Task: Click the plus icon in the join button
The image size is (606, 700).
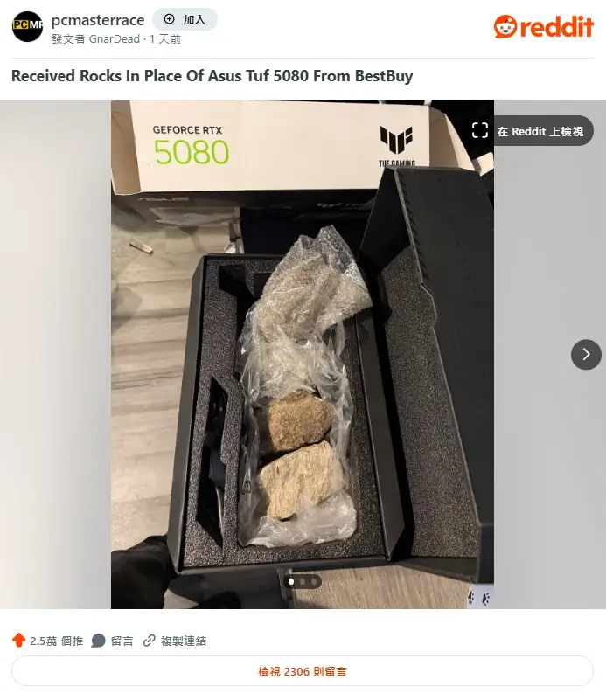Action: pos(170,19)
